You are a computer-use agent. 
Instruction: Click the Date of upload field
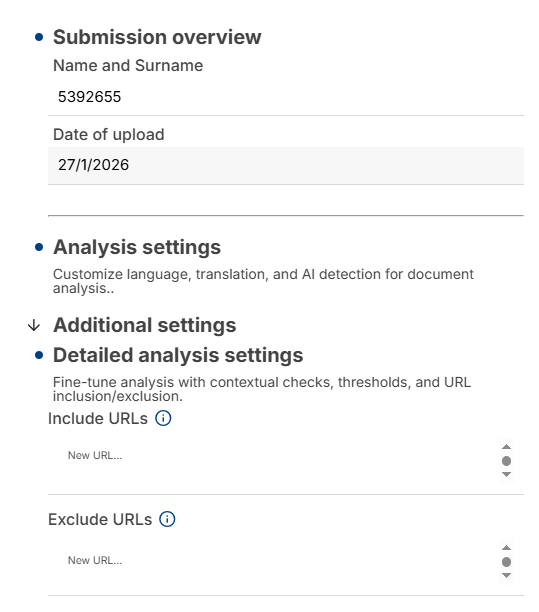click(286, 165)
